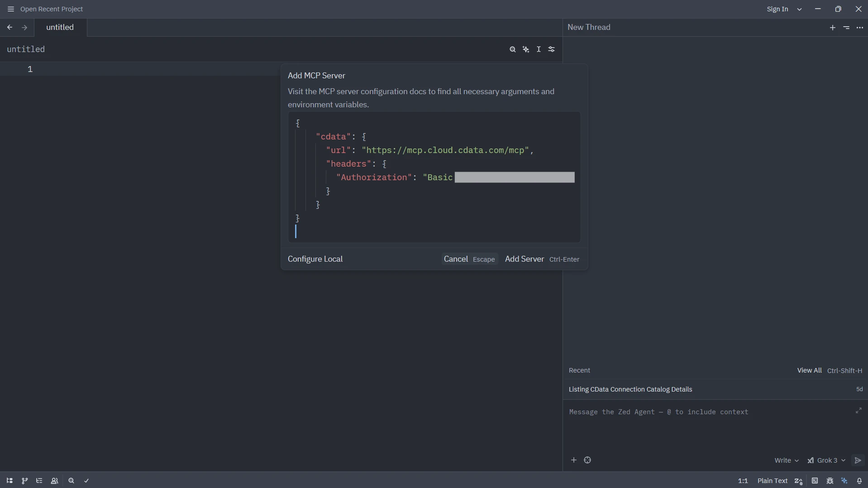Click the Project Search magnifier in status bar
Screen dimensions: 868x488
tap(71, 481)
